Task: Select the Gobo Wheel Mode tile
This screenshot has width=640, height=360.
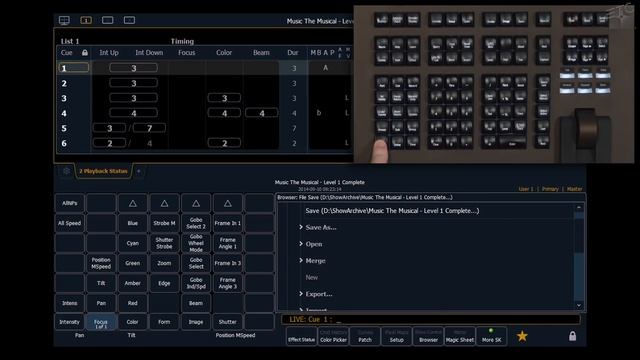Action: [x=196, y=243]
